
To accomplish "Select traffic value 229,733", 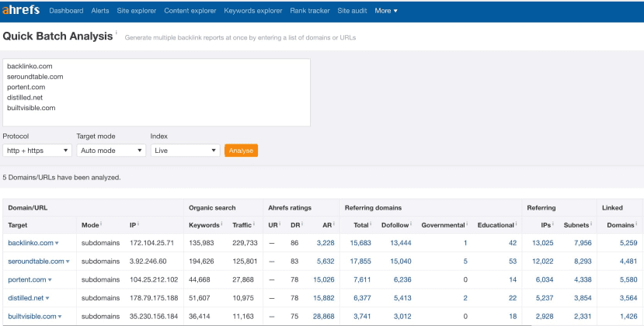I will click(x=245, y=243).
